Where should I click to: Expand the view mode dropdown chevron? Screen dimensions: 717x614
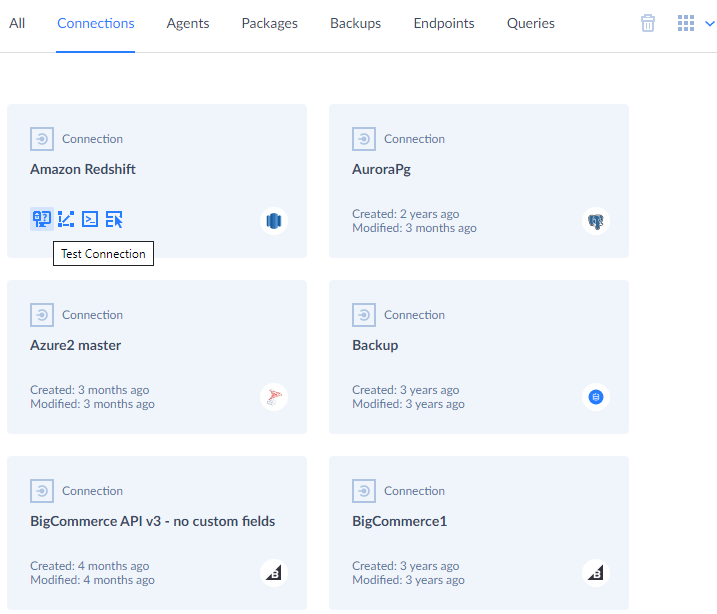710,23
